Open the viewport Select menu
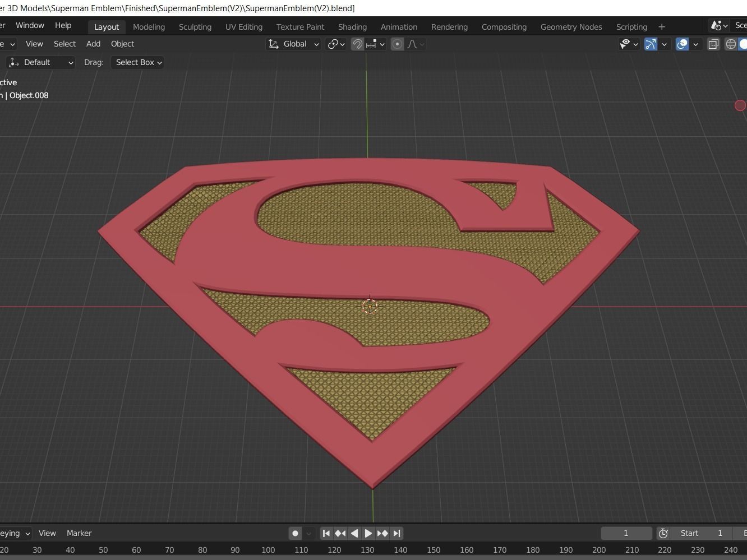Viewport: 747px width, 560px height. [64, 44]
